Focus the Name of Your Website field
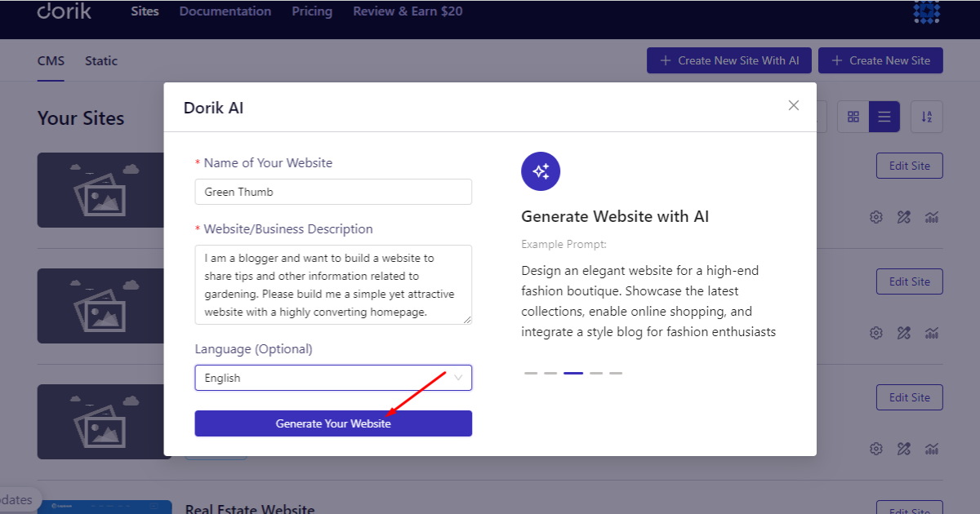 (333, 192)
